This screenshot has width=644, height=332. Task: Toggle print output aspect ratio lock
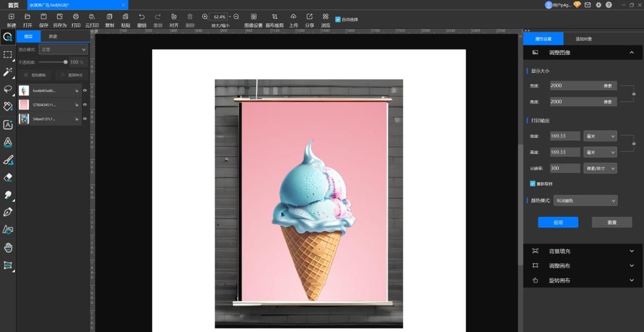click(634, 143)
